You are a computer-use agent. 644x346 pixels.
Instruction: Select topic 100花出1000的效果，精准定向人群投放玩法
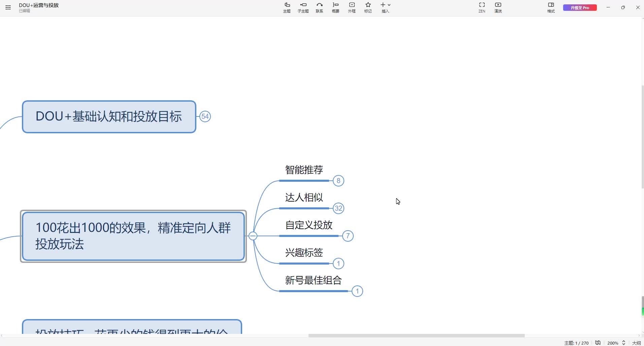[133, 236]
